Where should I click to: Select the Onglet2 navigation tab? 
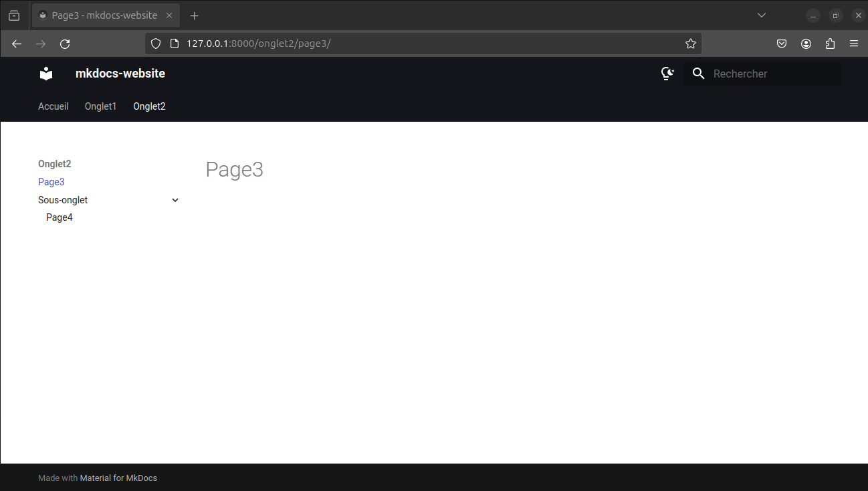click(149, 106)
